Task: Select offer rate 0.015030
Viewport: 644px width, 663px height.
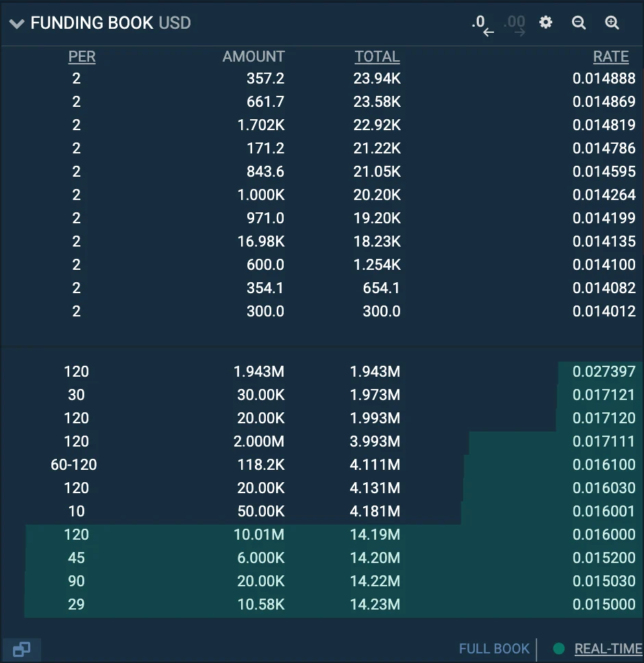Action: tap(604, 581)
